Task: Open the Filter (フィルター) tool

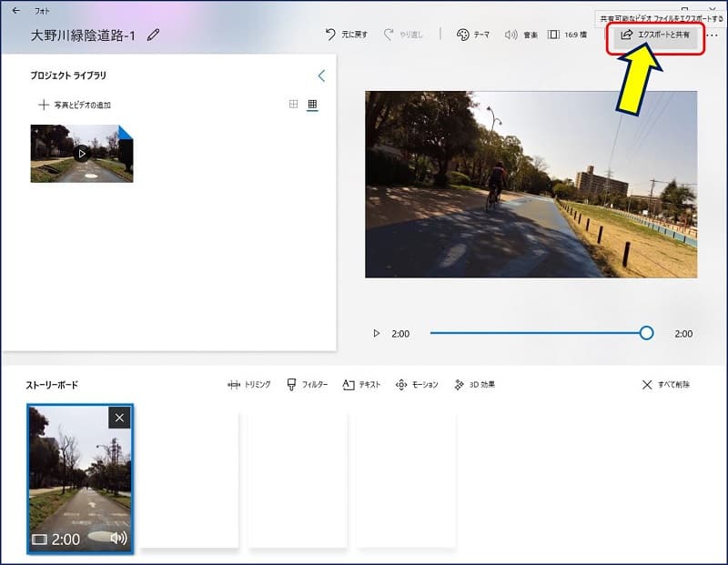Action: point(306,385)
